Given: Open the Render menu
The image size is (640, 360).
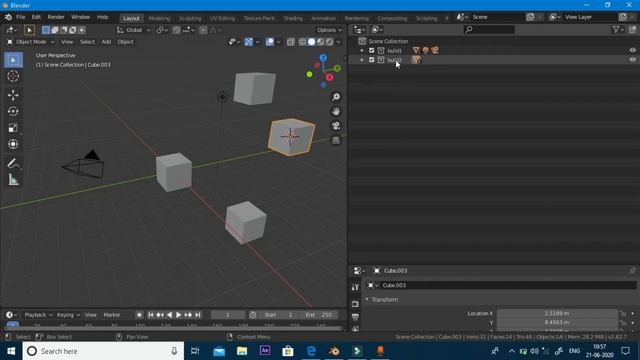Looking at the screenshot, I should point(56,17).
